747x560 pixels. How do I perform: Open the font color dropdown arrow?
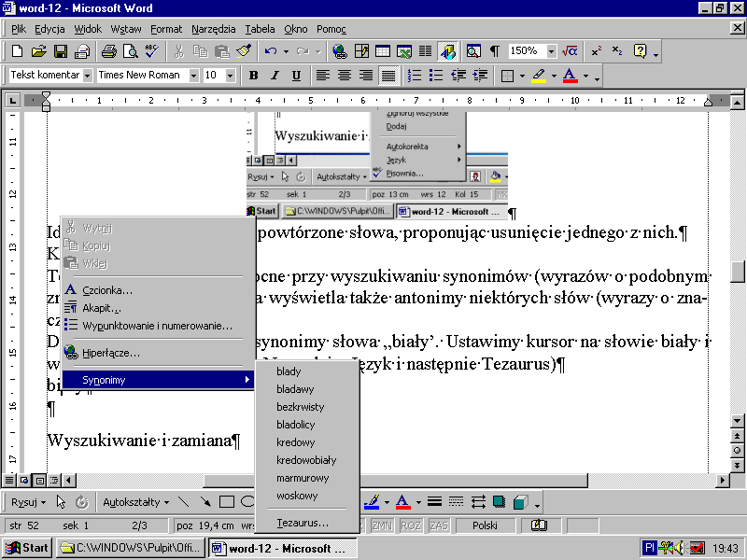(x=585, y=76)
